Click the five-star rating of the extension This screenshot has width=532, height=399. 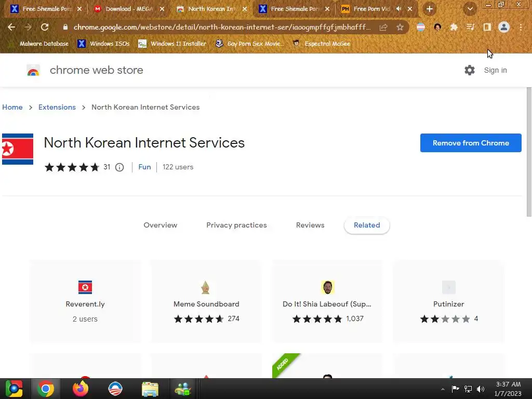(x=72, y=167)
